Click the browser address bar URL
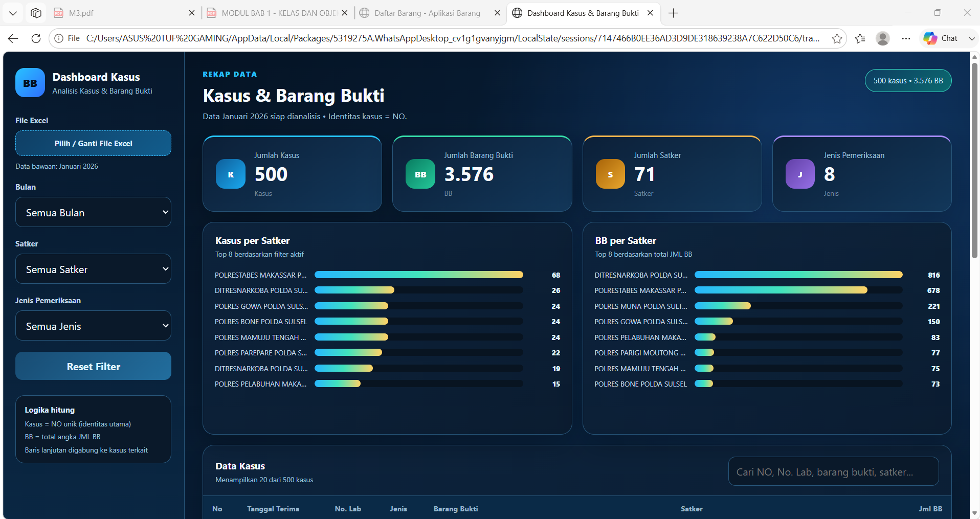The width and height of the screenshot is (980, 519). [453, 38]
